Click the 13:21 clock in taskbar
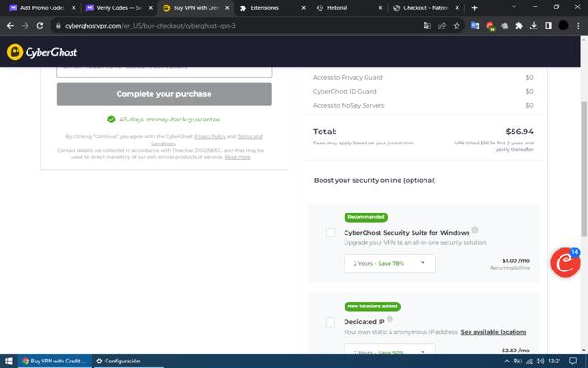Viewport: 588px width, 368px height. pos(555,361)
